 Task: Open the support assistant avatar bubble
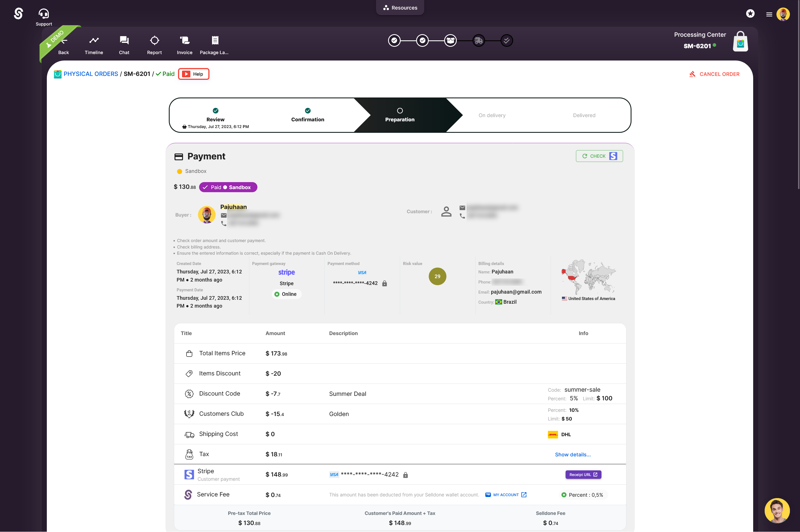(777, 510)
